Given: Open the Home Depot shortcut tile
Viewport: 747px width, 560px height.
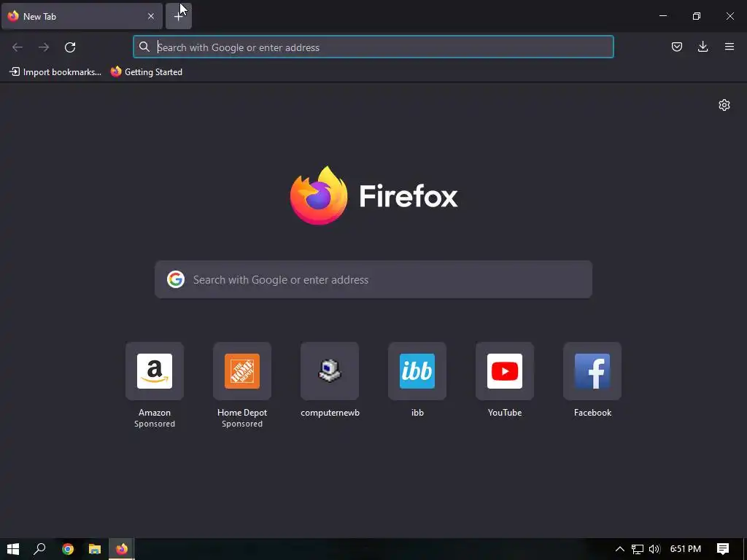Looking at the screenshot, I should coord(242,371).
